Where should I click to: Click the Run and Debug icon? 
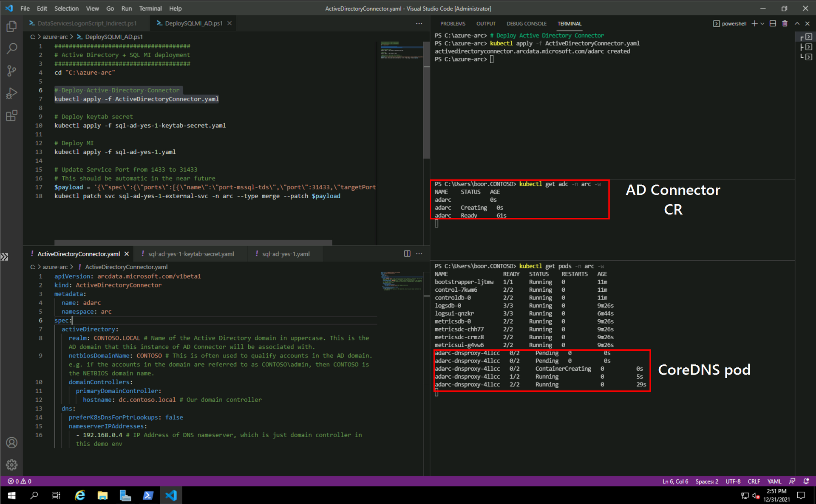click(x=13, y=93)
